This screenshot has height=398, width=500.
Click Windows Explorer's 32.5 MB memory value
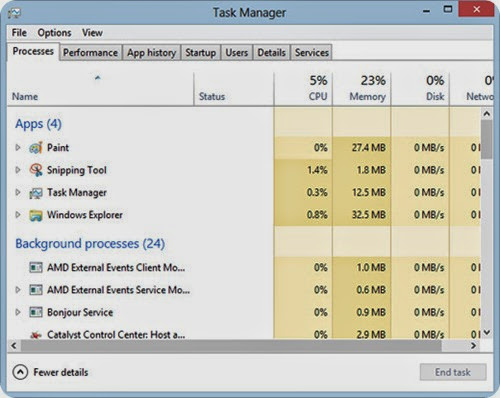pyautogui.click(x=369, y=215)
